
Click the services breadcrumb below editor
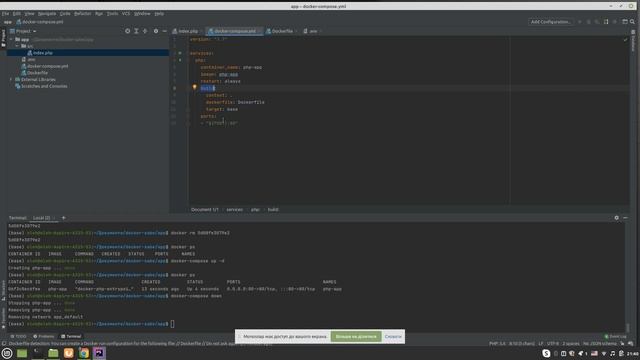pos(234,209)
